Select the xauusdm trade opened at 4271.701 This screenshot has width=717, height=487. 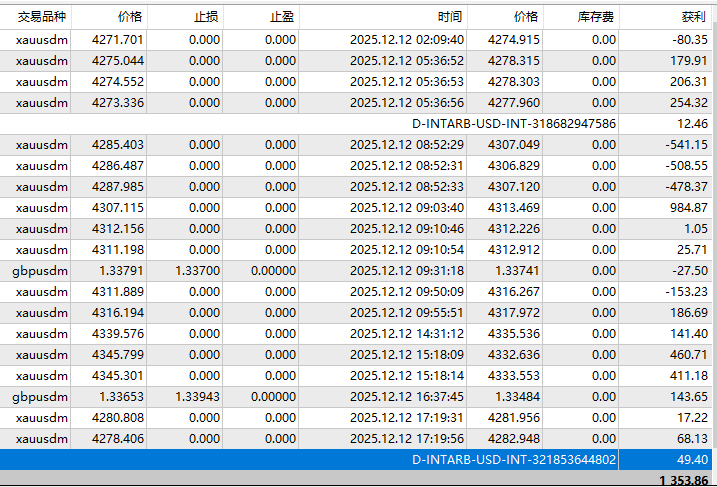(42, 39)
